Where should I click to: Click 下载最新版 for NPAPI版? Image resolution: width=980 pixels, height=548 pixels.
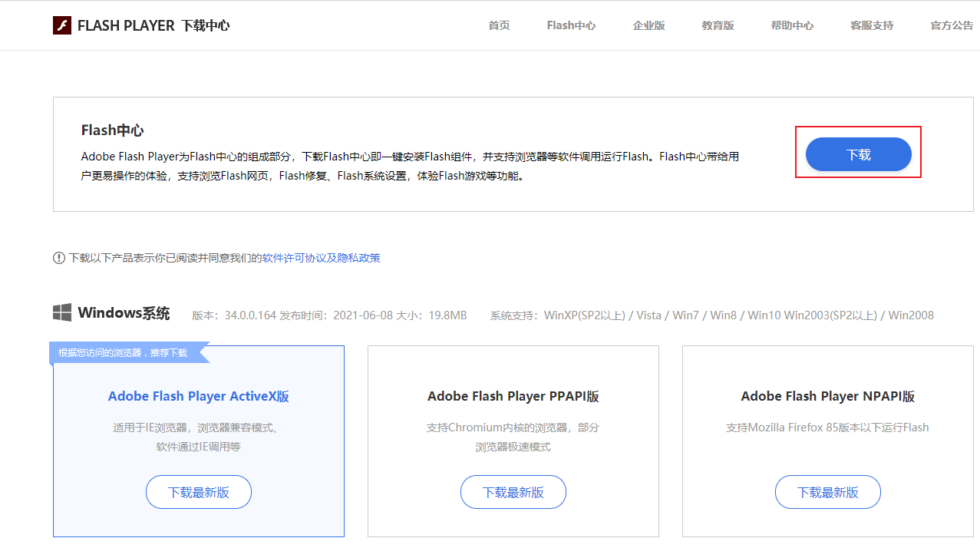click(x=828, y=492)
